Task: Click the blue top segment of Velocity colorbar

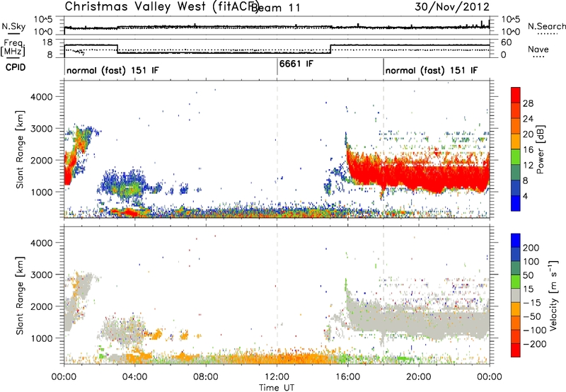Action: tap(516, 241)
